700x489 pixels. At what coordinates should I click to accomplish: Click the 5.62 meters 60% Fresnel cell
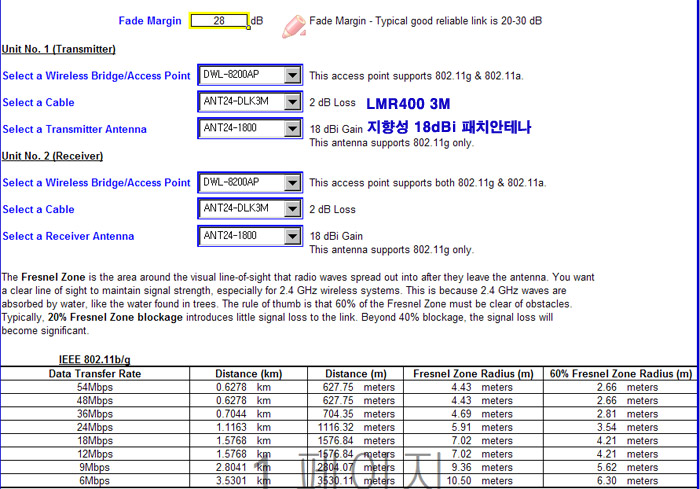pos(621,468)
